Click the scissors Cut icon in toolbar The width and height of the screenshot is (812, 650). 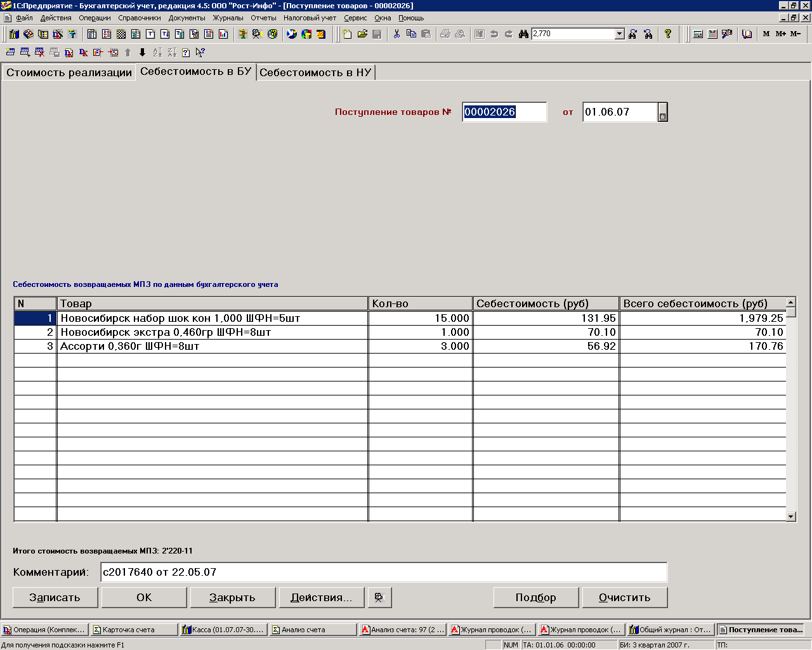click(x=396, y=34)
